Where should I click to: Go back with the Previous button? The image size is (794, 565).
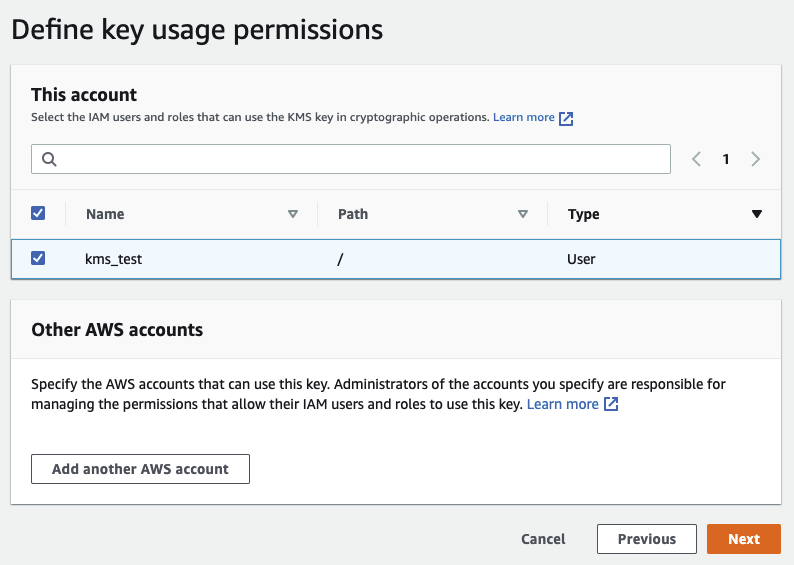(x=646, y=539)
